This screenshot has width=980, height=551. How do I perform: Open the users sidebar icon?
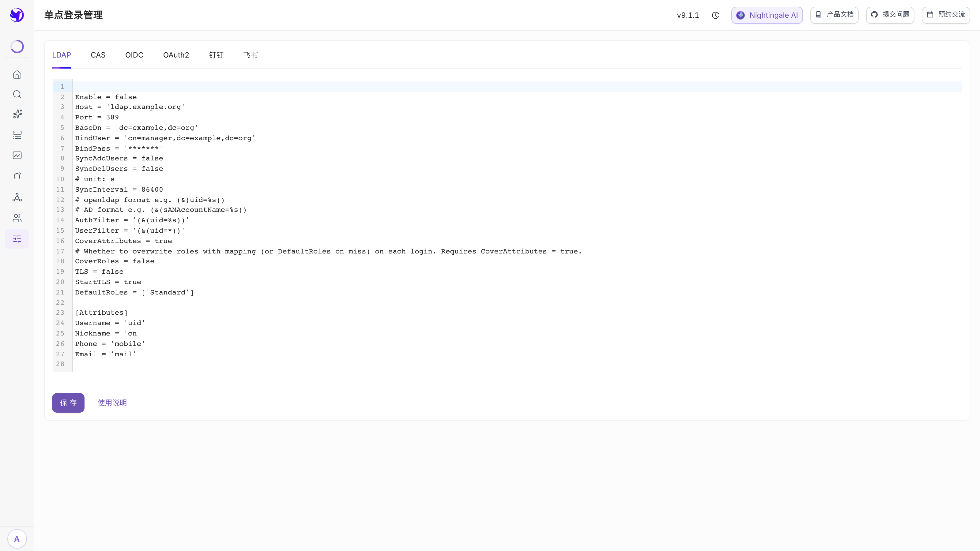pos(17,218)
